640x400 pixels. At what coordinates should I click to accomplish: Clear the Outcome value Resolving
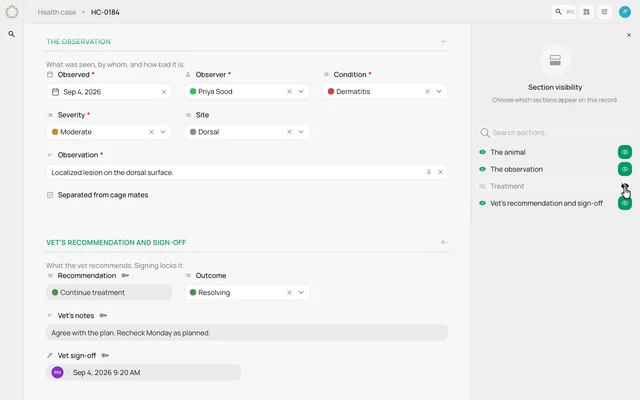(289, 292)
